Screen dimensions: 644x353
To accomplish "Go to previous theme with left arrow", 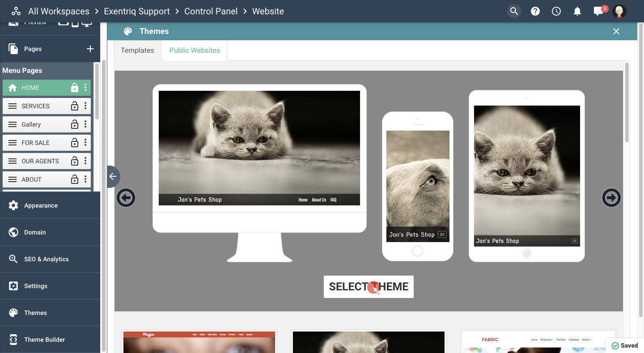I will [126, 198].
